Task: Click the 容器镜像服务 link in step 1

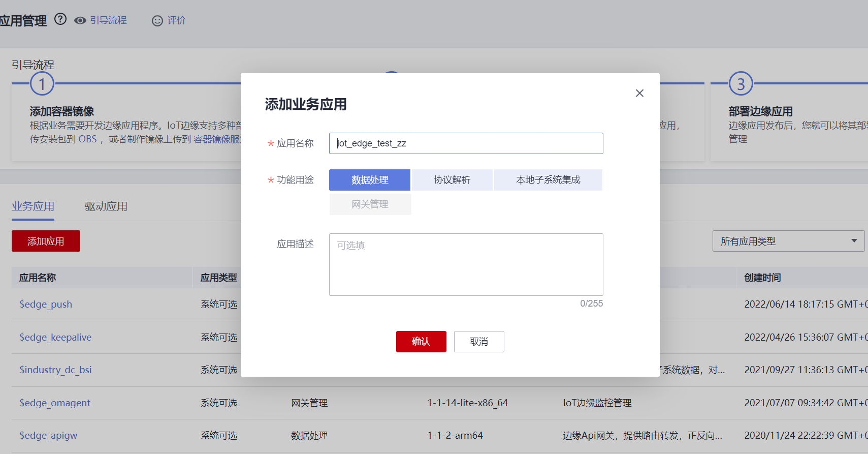Action: click(217, 139)
